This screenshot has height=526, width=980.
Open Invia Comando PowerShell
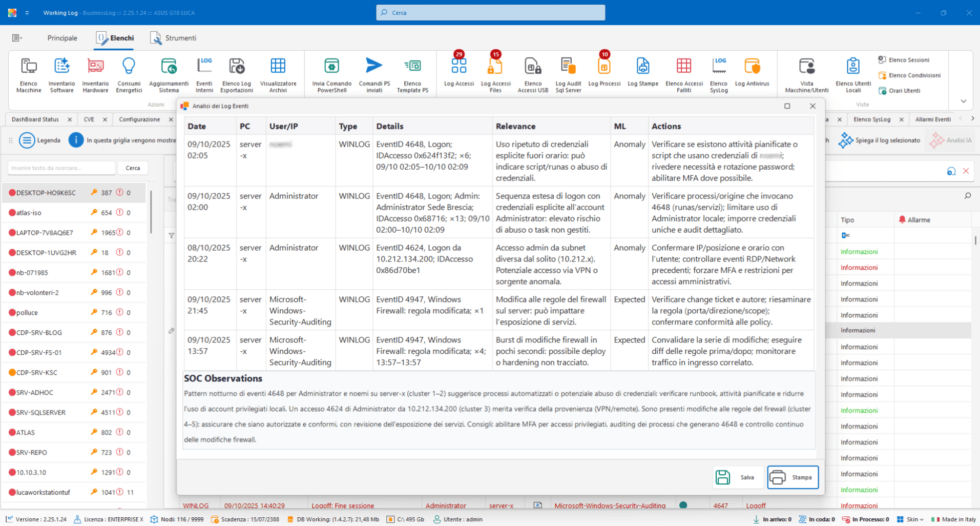(331, 75)
